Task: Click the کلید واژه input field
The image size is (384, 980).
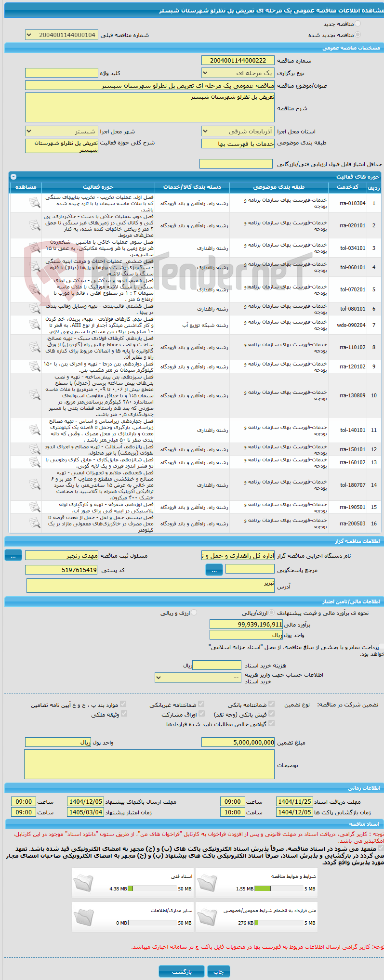Action: pos(62,73)
